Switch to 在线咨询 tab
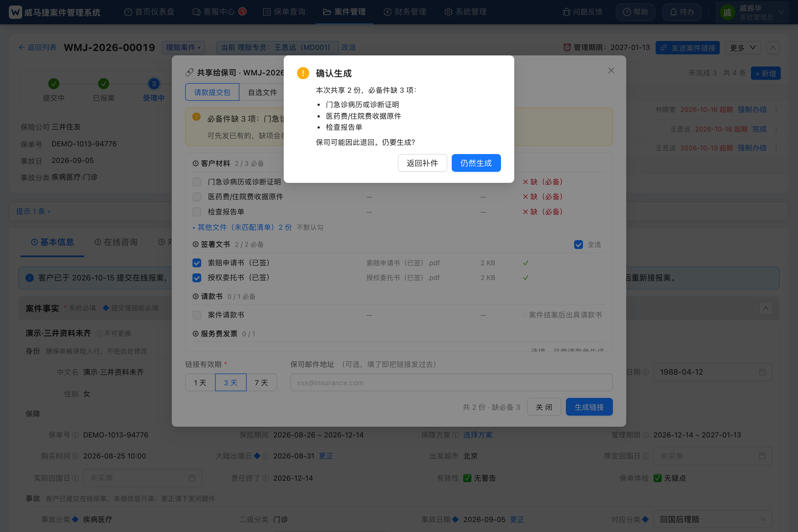 116,242
